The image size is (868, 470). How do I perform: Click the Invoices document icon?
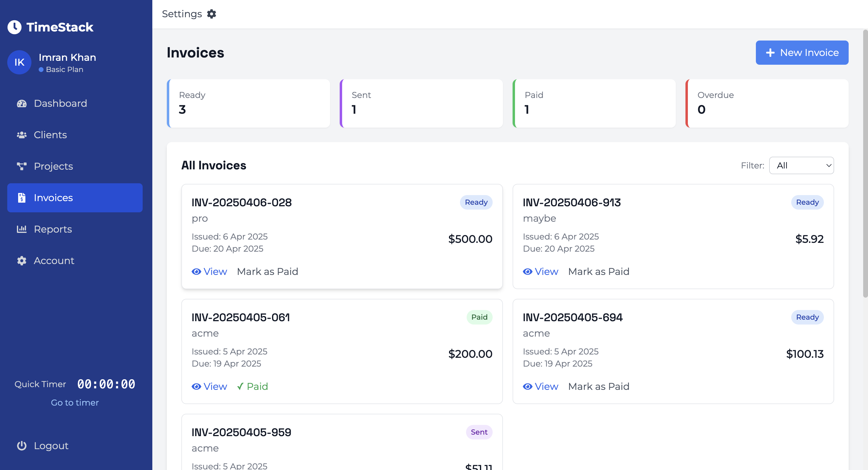point(21,197)
